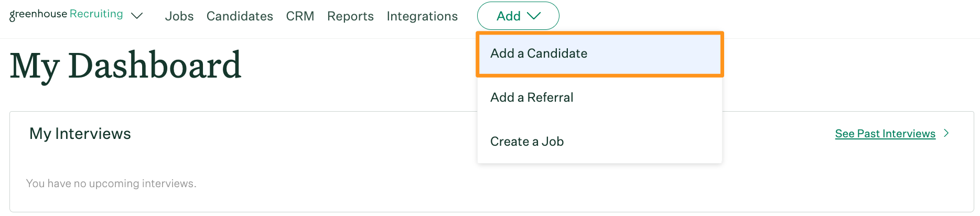This screenshot has width=980, height=216.
Task: Click the no upcoming interviews message
Action: (111, 183)
